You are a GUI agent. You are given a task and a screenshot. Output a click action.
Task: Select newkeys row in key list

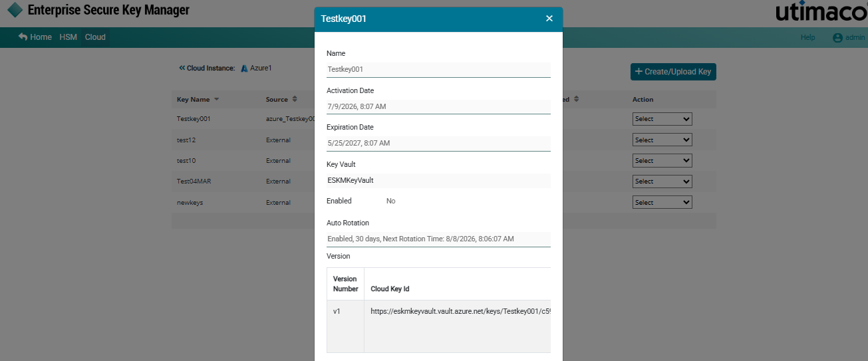(190, 203)
